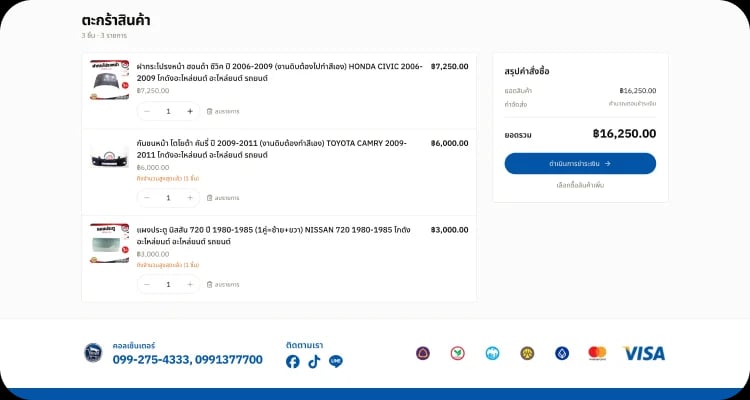Open Toyota Camry bumper product thumbnail
This screenshot has height=400, width=750.
coord(110,157)
